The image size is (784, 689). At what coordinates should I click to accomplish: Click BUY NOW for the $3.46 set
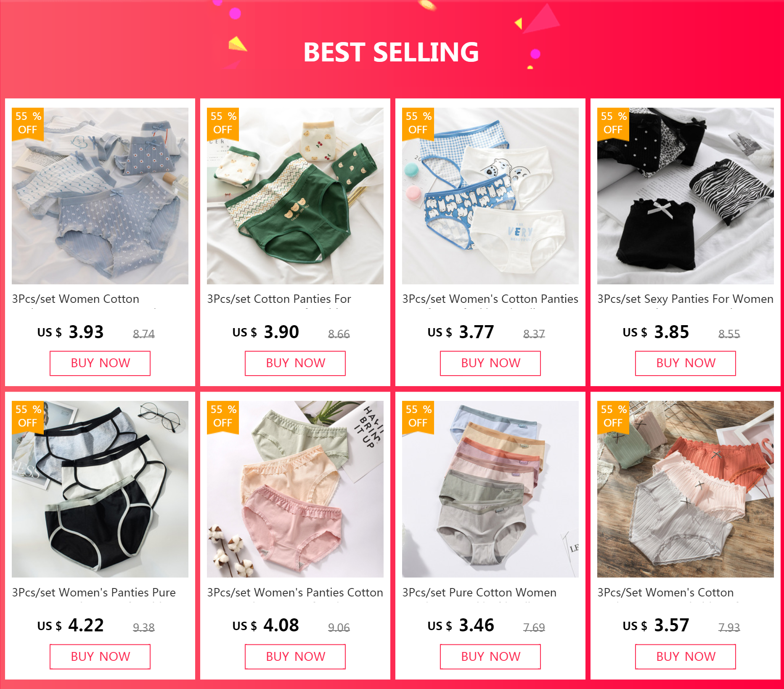click(490, 657)
